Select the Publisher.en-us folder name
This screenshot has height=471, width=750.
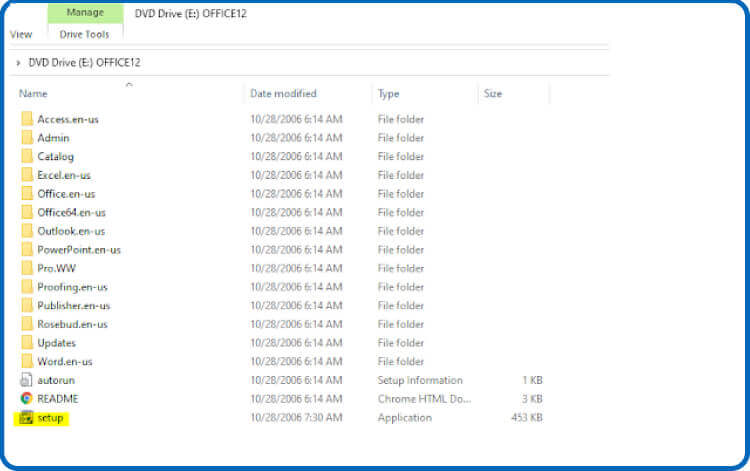[74, 306]
